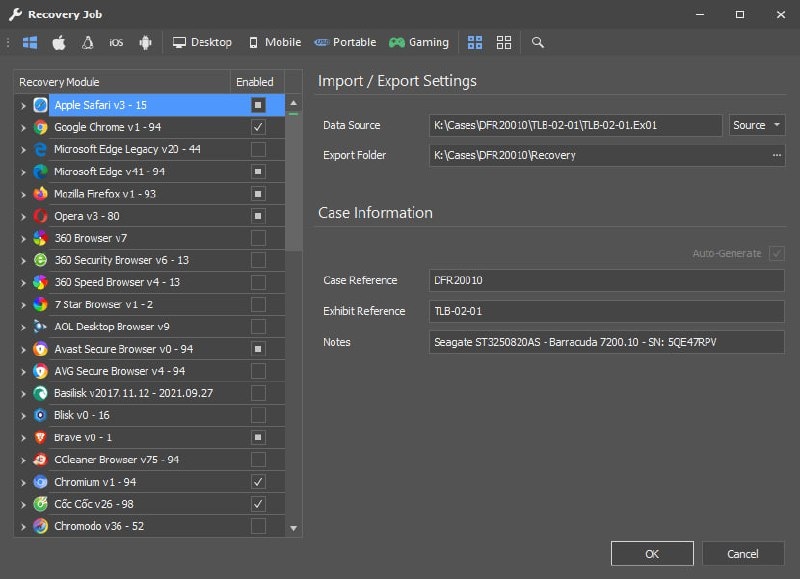Screen dimensions: 800x579
Task: Toggle Avast Secure Browser enabled checkbox
Action: pos(258,349)
